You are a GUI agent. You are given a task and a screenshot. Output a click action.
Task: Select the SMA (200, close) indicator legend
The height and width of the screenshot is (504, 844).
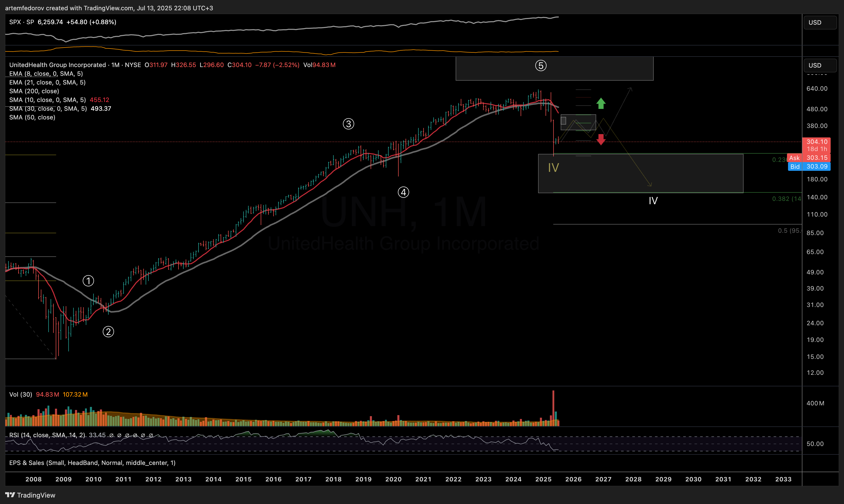[34, 91]
